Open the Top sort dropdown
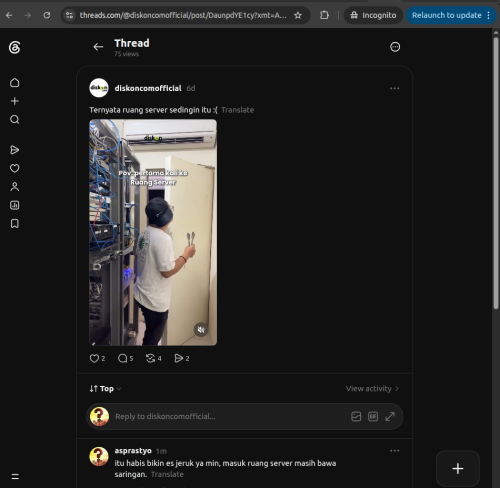The width and height of the screenshot is (500, 488). (x=105, y=389)
